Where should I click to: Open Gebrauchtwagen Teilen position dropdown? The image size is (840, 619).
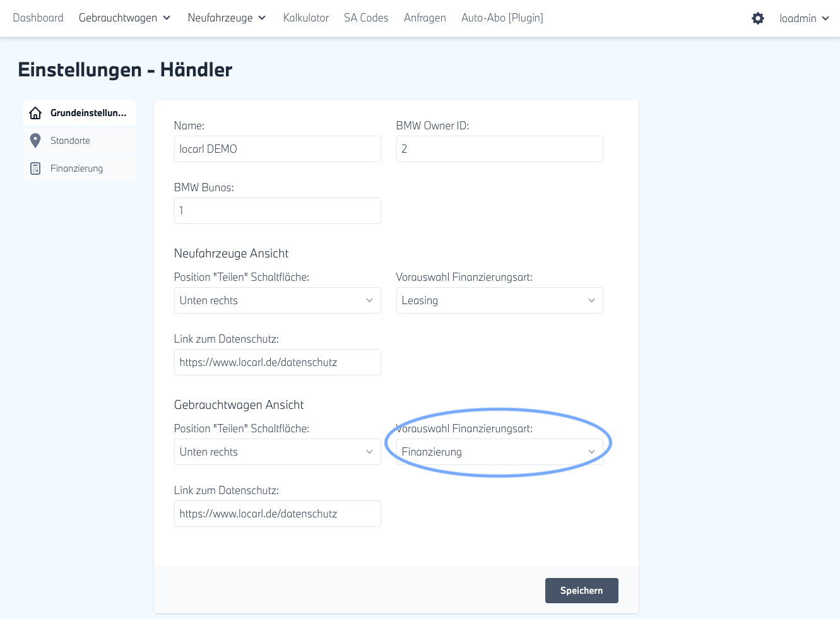[x=277, y=452]
